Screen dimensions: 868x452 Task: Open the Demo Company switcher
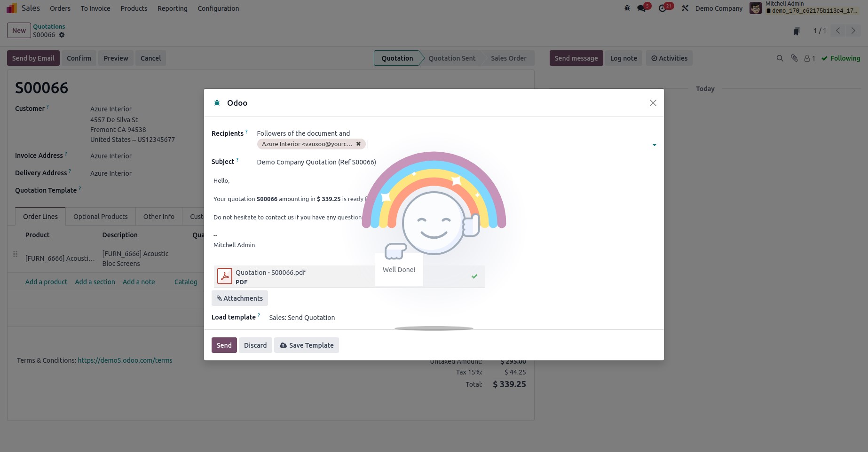[718, 8]
